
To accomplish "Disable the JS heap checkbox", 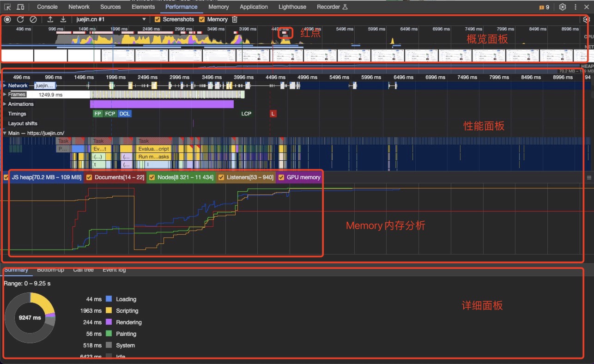I will click(6, 177).
